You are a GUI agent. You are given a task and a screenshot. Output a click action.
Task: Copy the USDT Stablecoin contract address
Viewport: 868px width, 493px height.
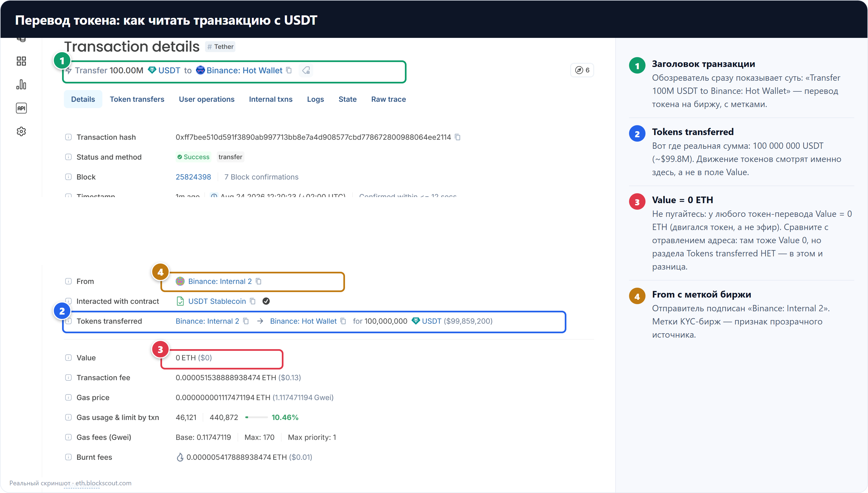(x=253, y=301)
